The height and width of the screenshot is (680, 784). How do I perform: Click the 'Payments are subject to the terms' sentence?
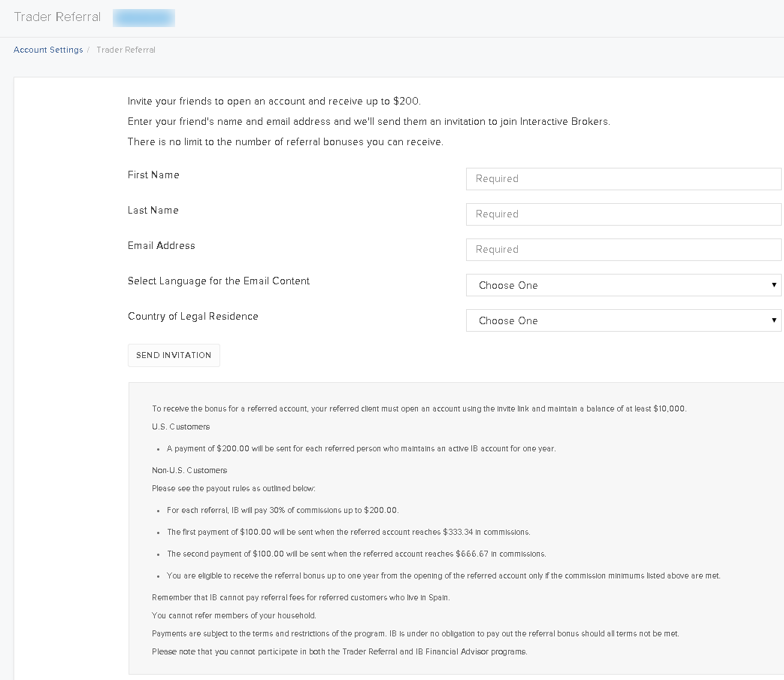tap(416, 634)
